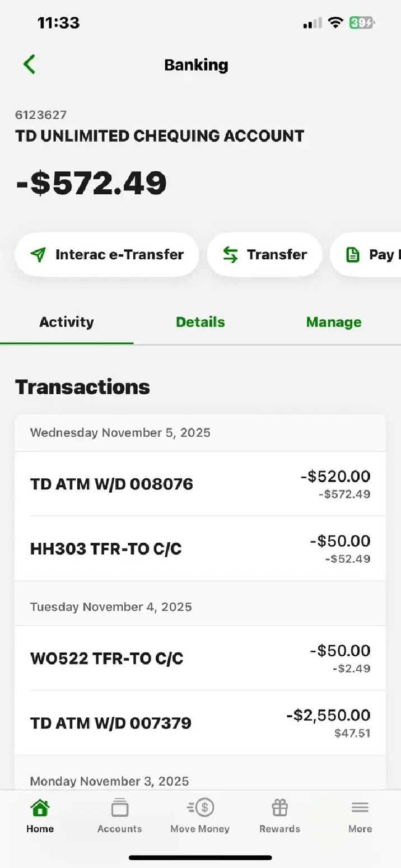Select the Activity tab

click(x=67, y=322)
